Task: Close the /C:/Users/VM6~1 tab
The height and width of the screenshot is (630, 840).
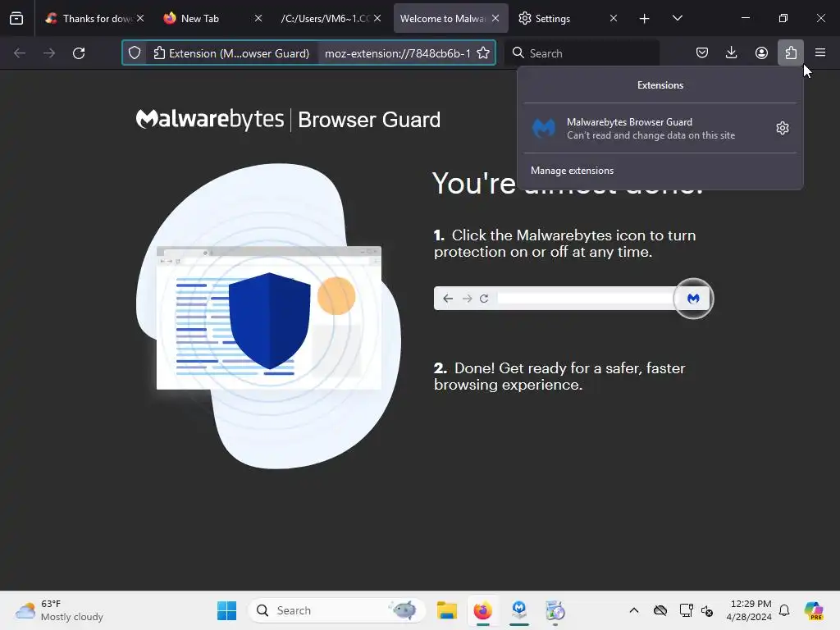Action: coord(377,18)
